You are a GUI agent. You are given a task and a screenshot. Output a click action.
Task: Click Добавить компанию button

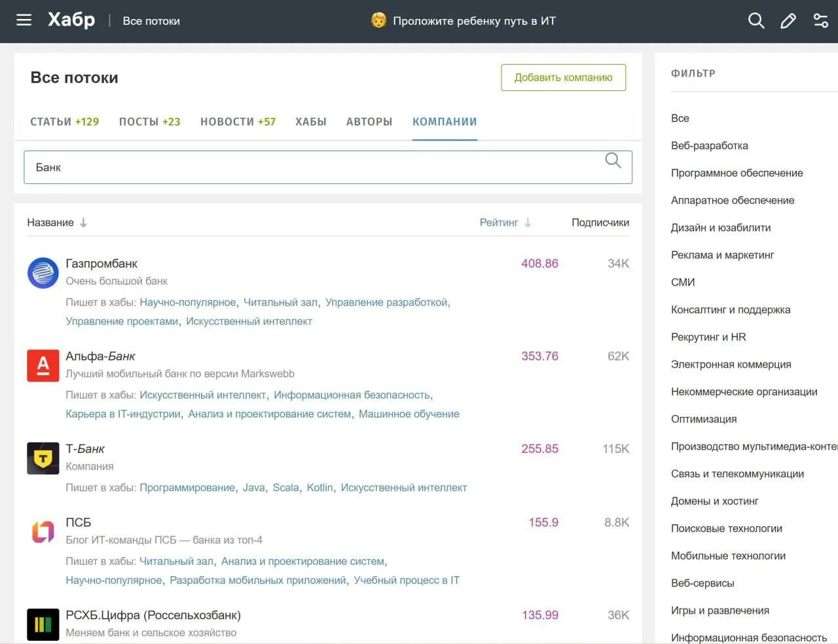point(563,77)
